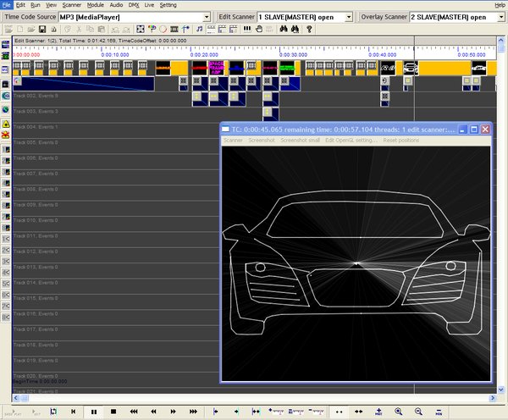Image resolution: width=508 pixels, height=420 pixels.
Task: Open the color palette toolbar icon
Action: coord(152,29)
